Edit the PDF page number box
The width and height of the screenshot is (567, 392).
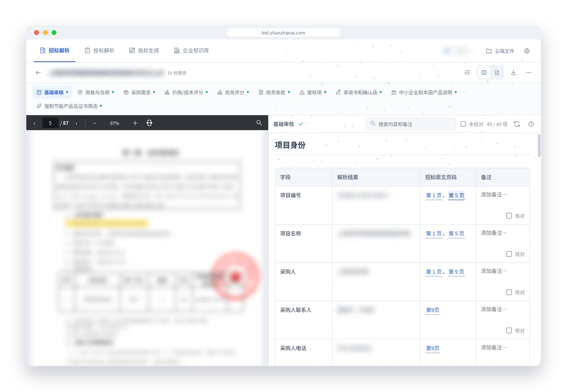[x=50, y=123]
